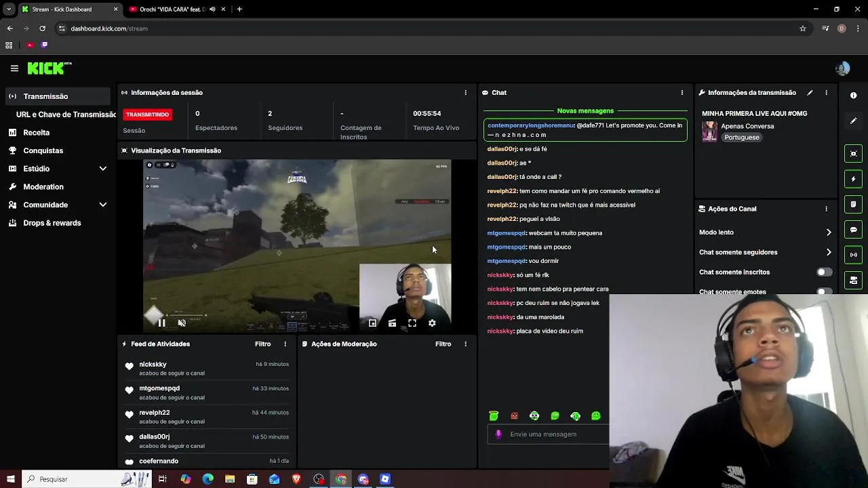Switch to the Orochi VIDA CARA YouTube tab
Viewport: 868px width, 488px height.
[173, 9]
